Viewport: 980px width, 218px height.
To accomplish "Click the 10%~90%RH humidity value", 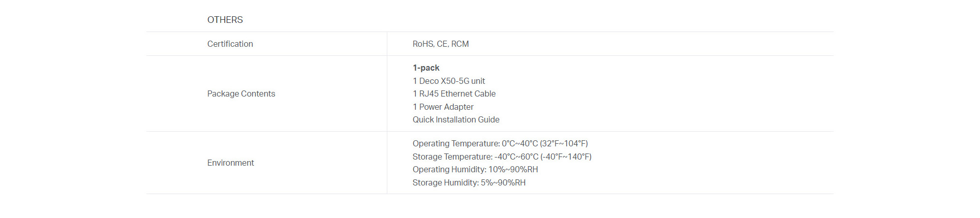I will [x=513, y=169].
